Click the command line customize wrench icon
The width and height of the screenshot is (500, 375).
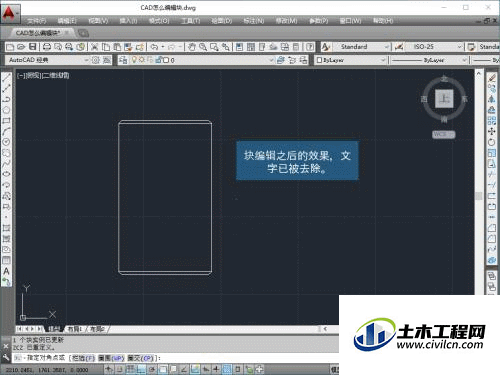point(6,358)
